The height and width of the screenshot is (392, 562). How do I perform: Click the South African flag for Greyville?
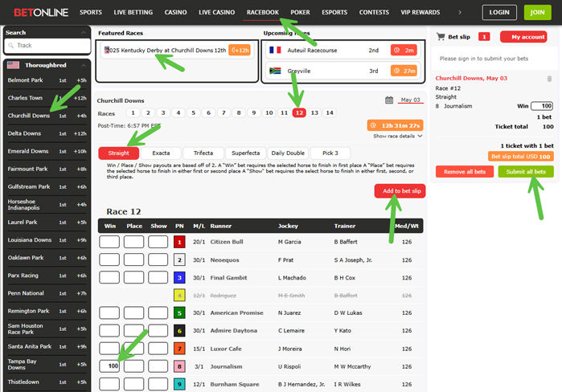pyautogui.click(x=275, y=71)
